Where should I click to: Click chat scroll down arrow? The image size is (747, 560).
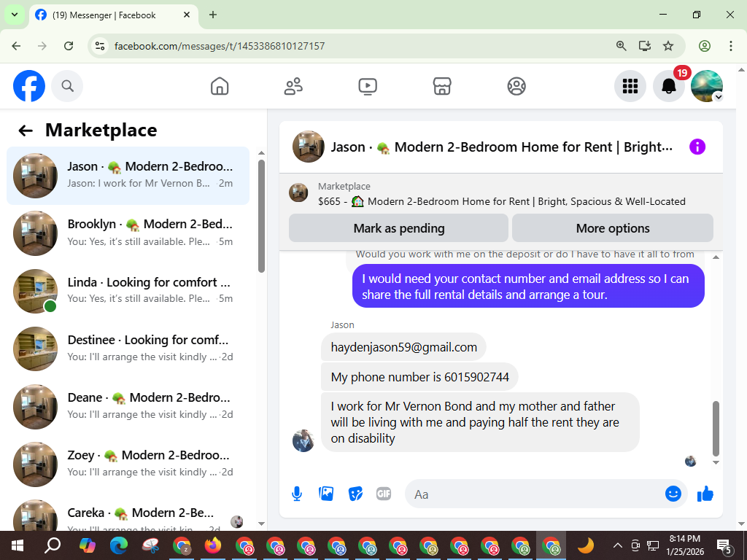tap(716, 462)
